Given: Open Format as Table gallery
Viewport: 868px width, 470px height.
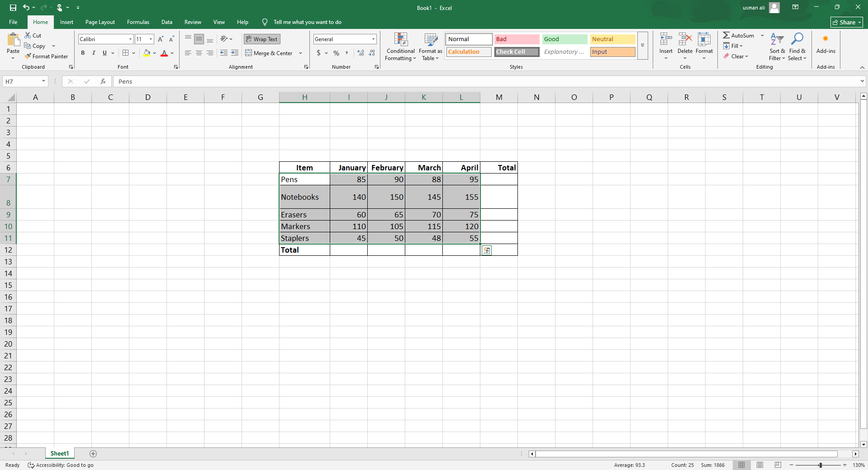Looking at the screenshot, I should click(x=431, y=47).
